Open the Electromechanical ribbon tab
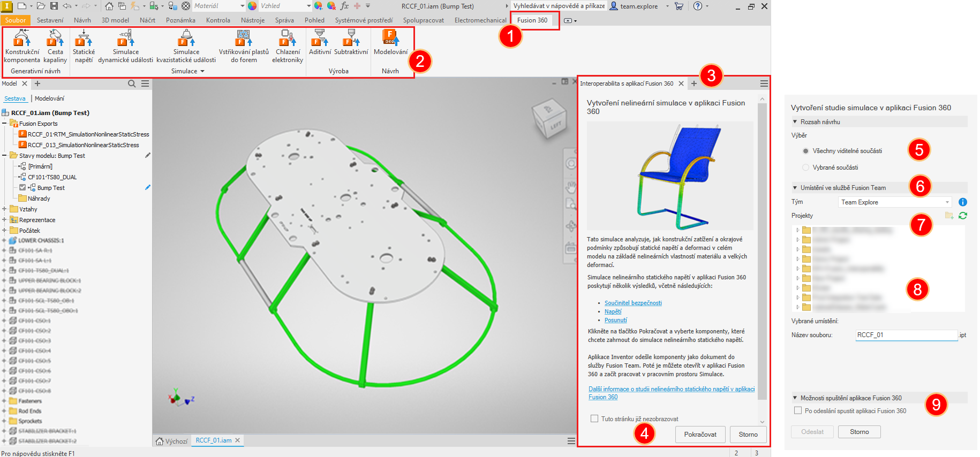This screenshot has width=980, height=457. (x=480, y=20)
